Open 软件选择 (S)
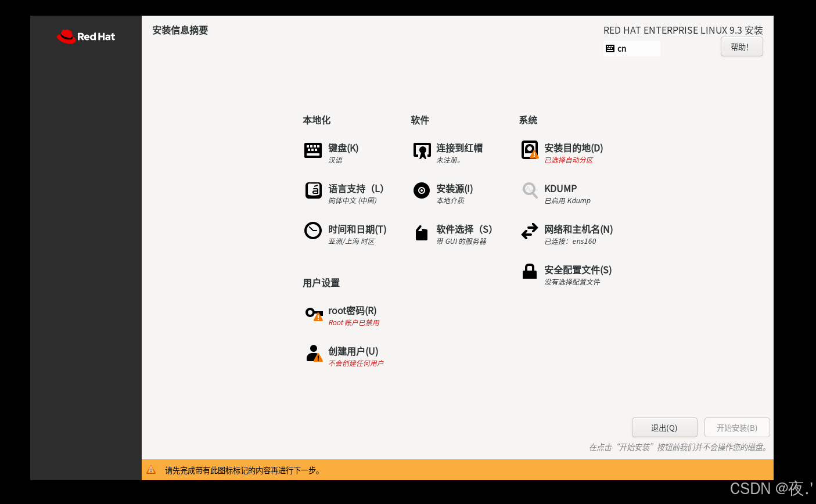 (x=464, y=229)
